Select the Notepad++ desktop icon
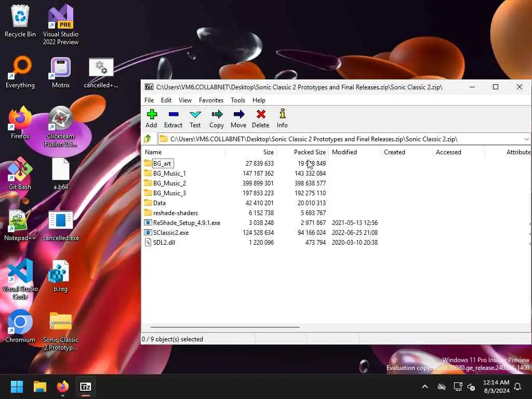Viewport: 532px width, 399px height. (x=20, y=224)
